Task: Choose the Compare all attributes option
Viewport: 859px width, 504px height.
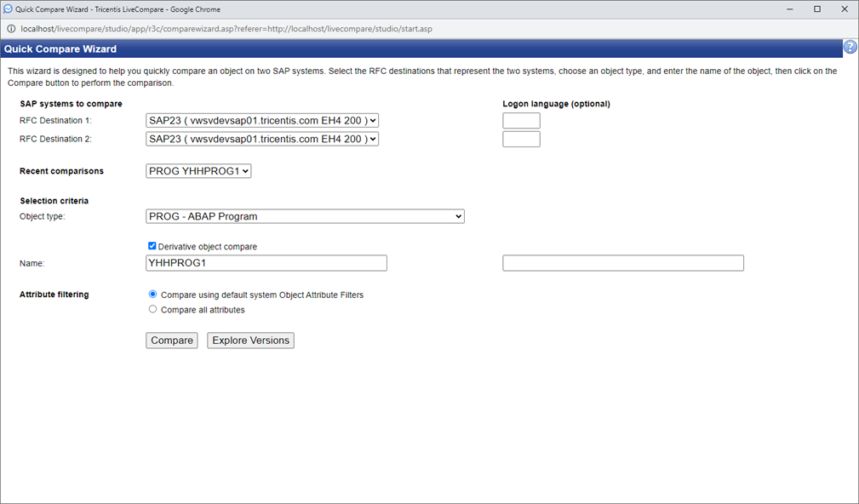Action: pos(153,310)
